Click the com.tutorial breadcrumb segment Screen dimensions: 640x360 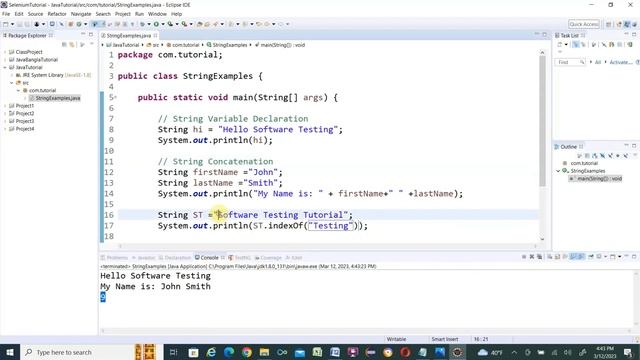coord(183,45)
